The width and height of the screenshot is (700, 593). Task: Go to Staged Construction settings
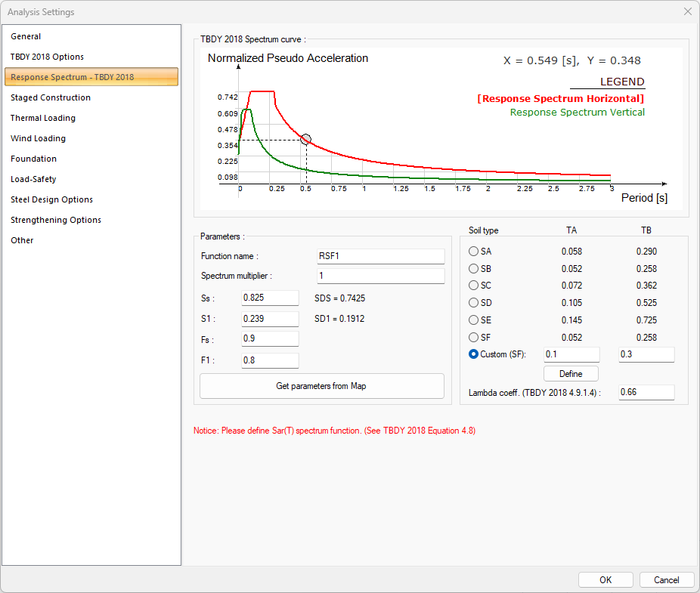pos(50,97)
